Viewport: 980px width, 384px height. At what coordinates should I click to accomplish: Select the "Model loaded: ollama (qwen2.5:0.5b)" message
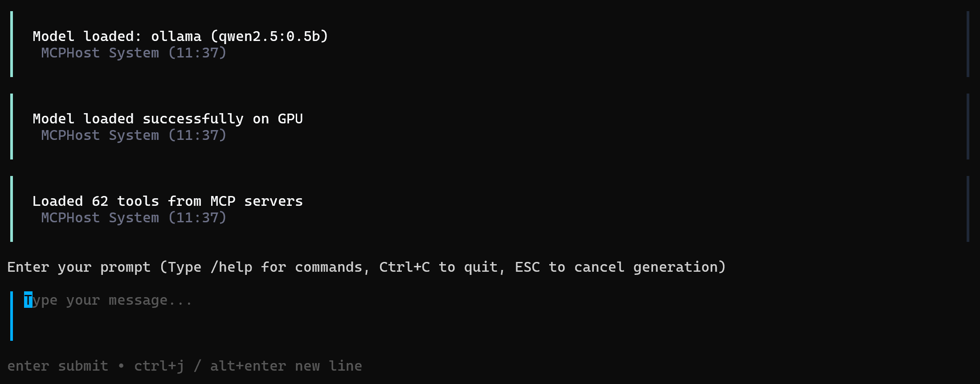tap(180, 36)
